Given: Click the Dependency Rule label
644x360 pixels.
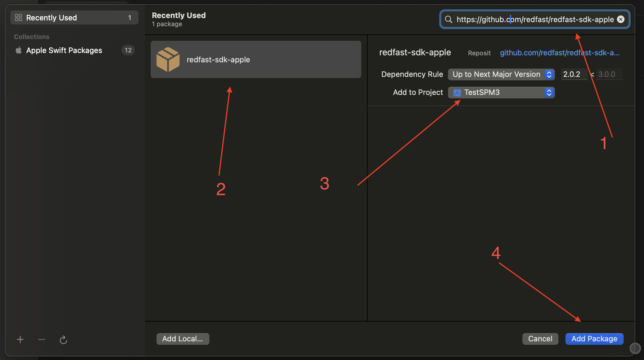Looking at the screenshot, I should (x=412, y=74).
